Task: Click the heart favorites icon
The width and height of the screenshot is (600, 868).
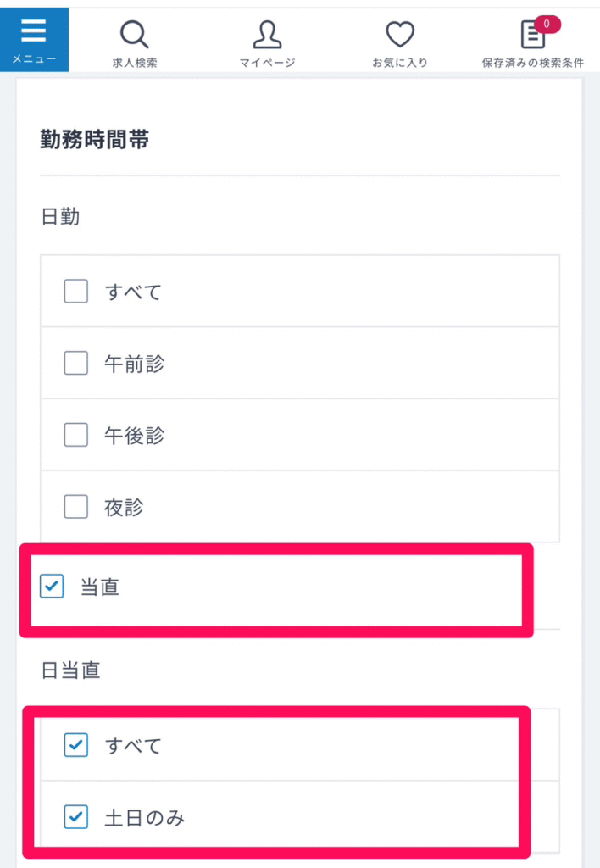Action: [400, 34]
